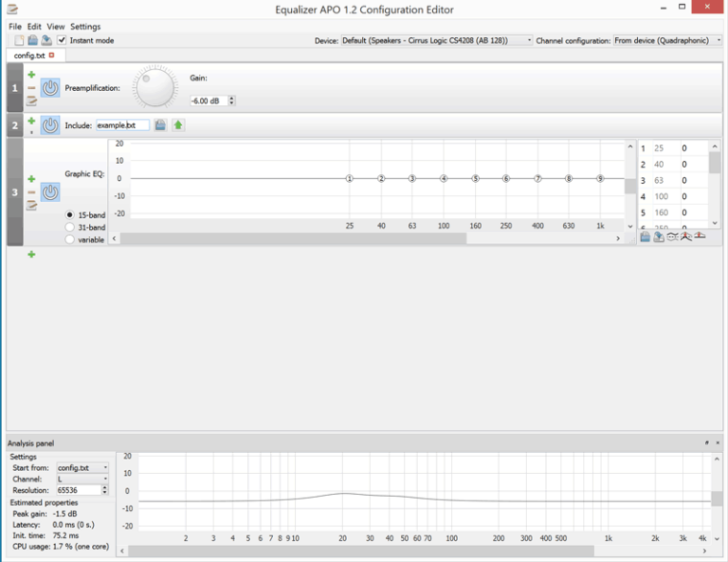Screen dimensions: 728x562
Task: Open the Start from dropdown in Analysis panel
Action: [82, 467]
